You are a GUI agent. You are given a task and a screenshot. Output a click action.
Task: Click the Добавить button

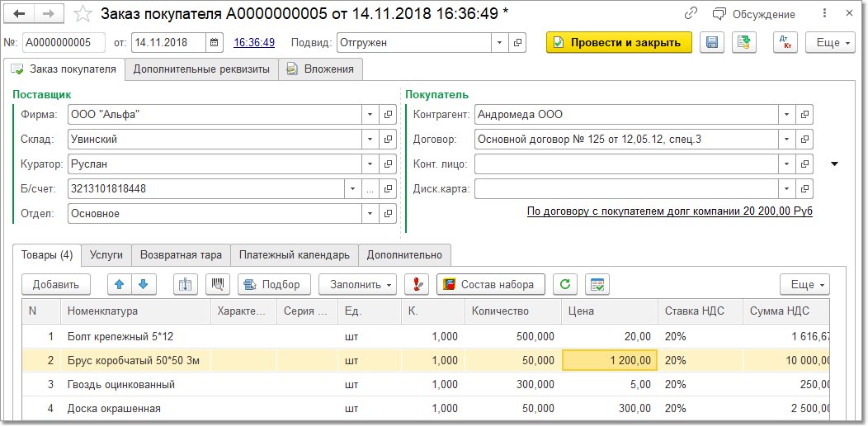(56, 285)
